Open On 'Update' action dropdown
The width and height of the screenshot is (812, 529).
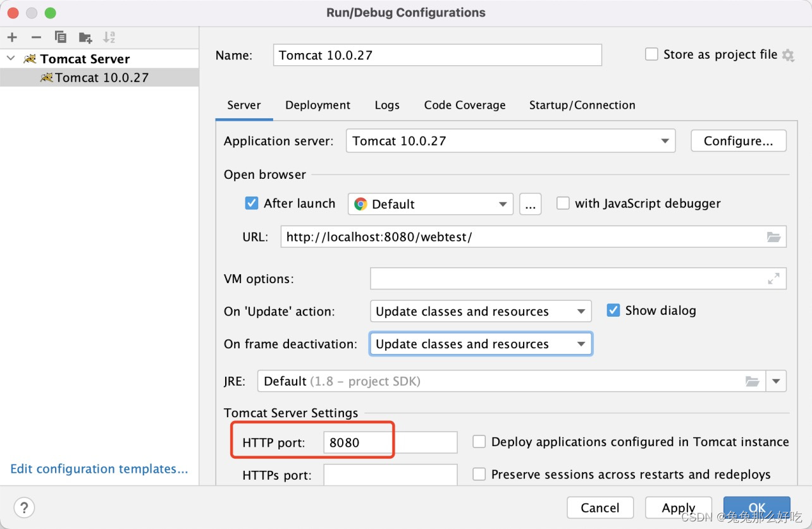[x=481, y=311]
